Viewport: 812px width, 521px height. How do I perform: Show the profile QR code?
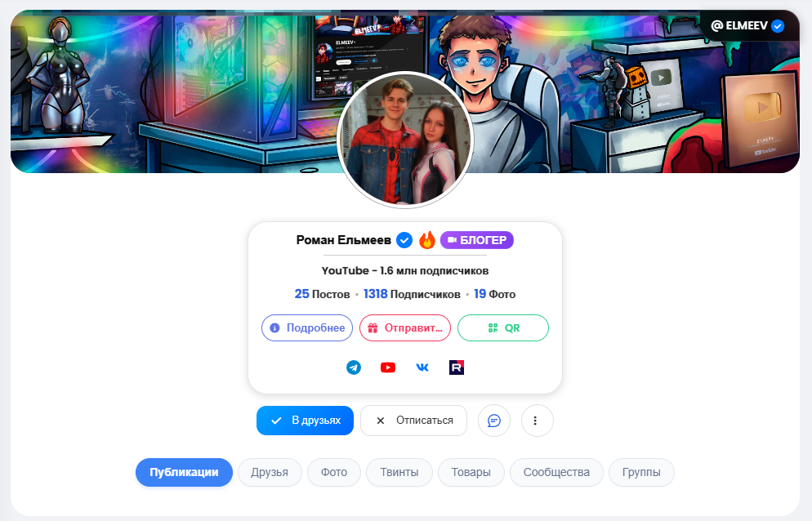(503, 327)
